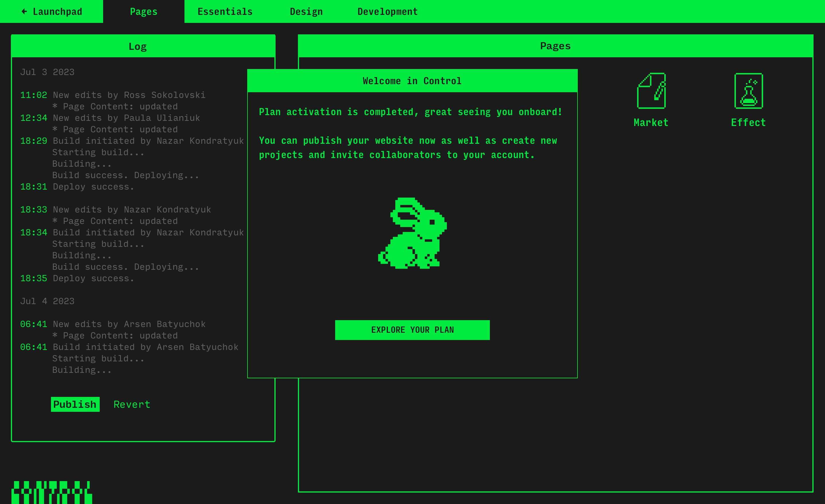Switch to the Pages tab
The width and height of the screenshot is (825, 504).
pos(144,12)
